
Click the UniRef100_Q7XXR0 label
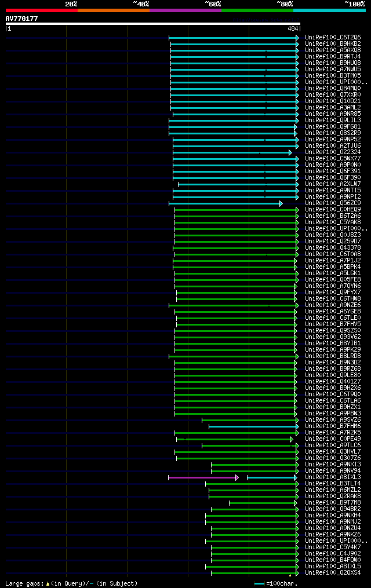[x=333, y=95]
